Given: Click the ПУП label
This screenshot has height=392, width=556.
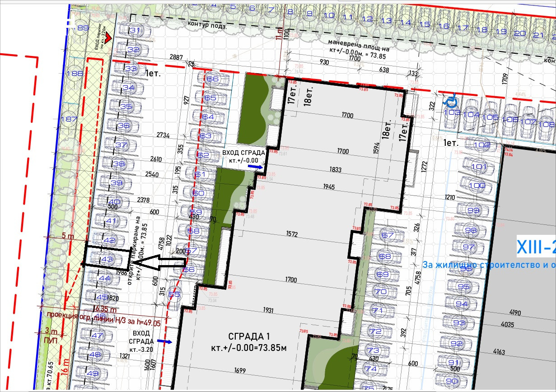Looking at the screenshot, I should pyautogui.click(x=50, y=340).
